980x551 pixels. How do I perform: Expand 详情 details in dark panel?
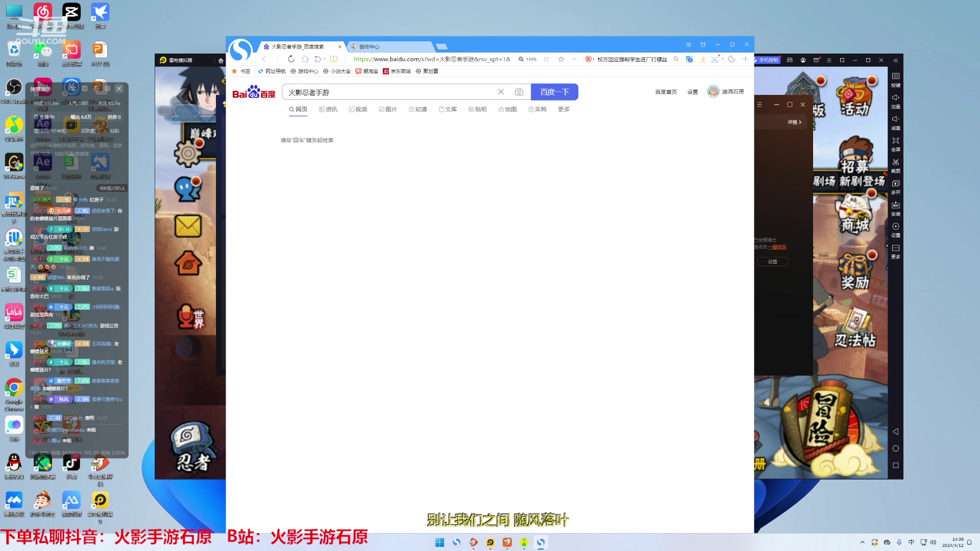click(x=794, y=122)
